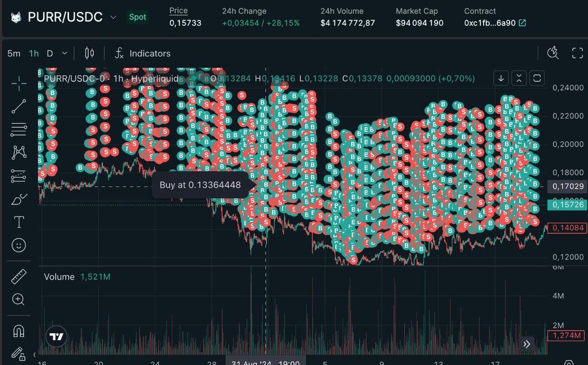Image resolution: width=588 pixels, height=365 pixels.
Task: Expand the timeframe interval dropdown
Action: point(65,54)
